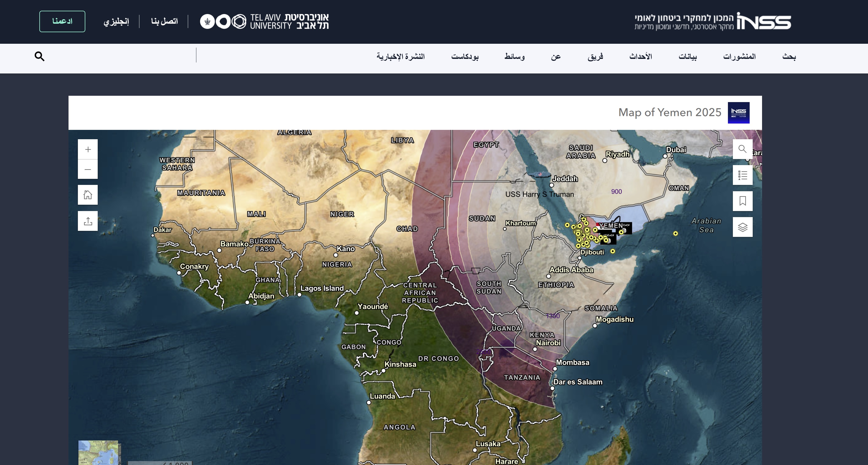The height and width of the screenshot is (465, 868).
Task: Click the site search magnifier icon
Action: 39,56
